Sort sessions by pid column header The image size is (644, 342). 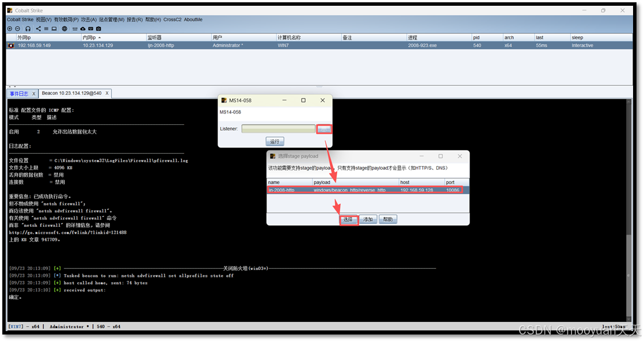click(487, 37)
